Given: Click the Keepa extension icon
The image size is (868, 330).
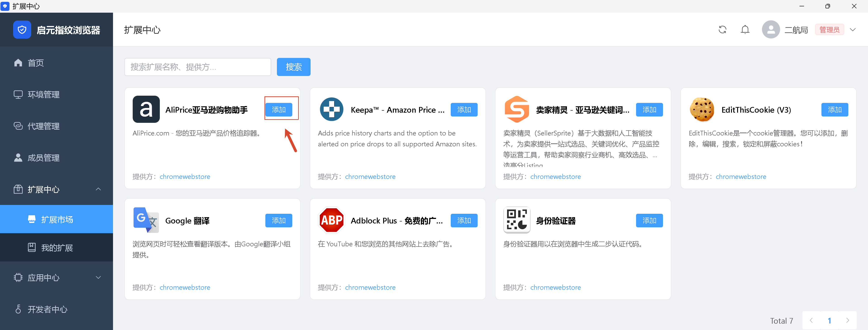Looking at the screenshot, I should click(x=331, y=109).
